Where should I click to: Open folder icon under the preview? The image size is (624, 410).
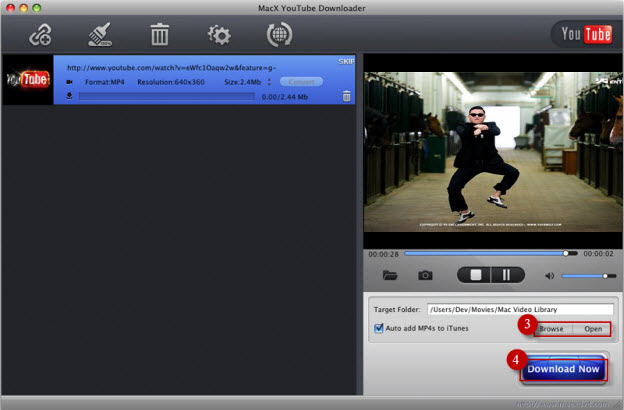tap(390, 275)
